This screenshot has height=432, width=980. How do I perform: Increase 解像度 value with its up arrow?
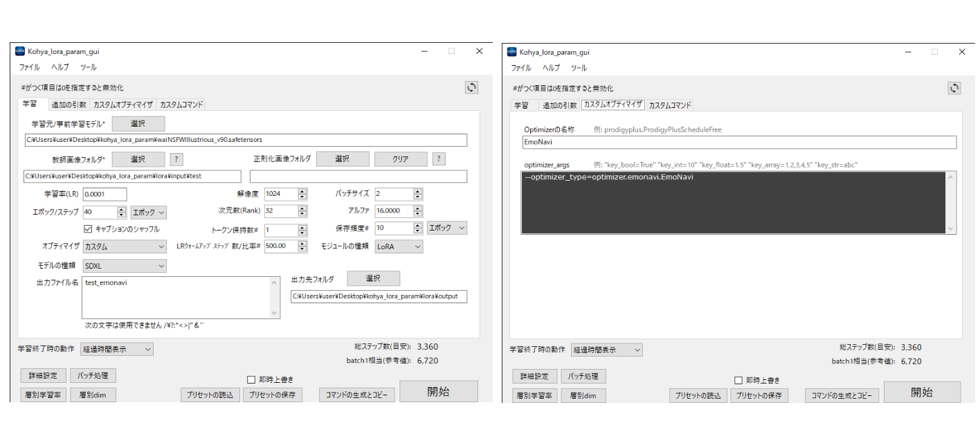pos(302,191)
